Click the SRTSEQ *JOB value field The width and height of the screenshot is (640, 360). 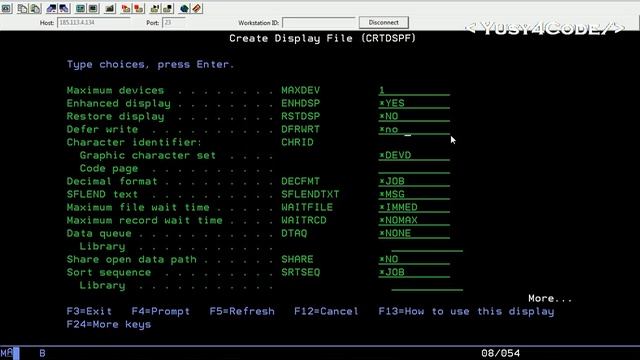click(x=414, y=273)
